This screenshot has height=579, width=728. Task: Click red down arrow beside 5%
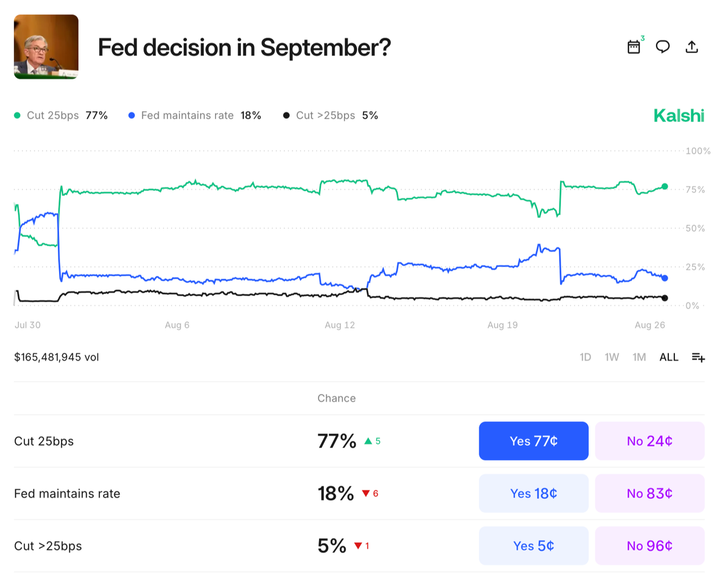358,546
